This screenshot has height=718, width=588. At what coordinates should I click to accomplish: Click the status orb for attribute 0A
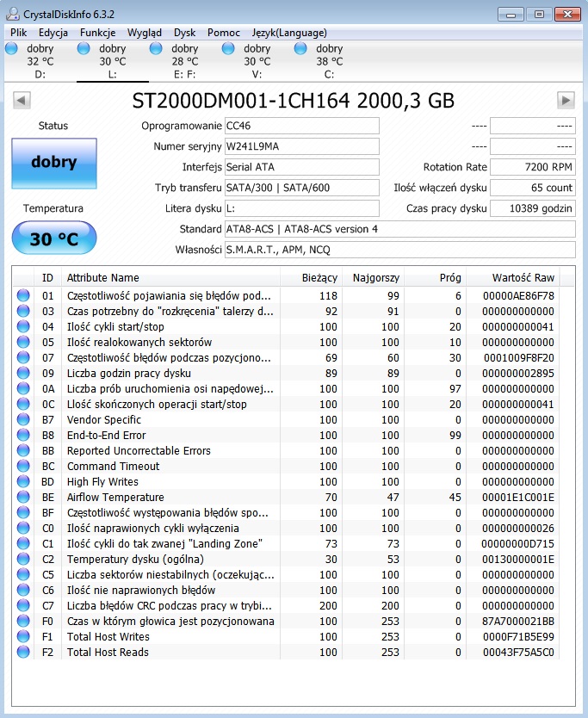tap(23, 388)
